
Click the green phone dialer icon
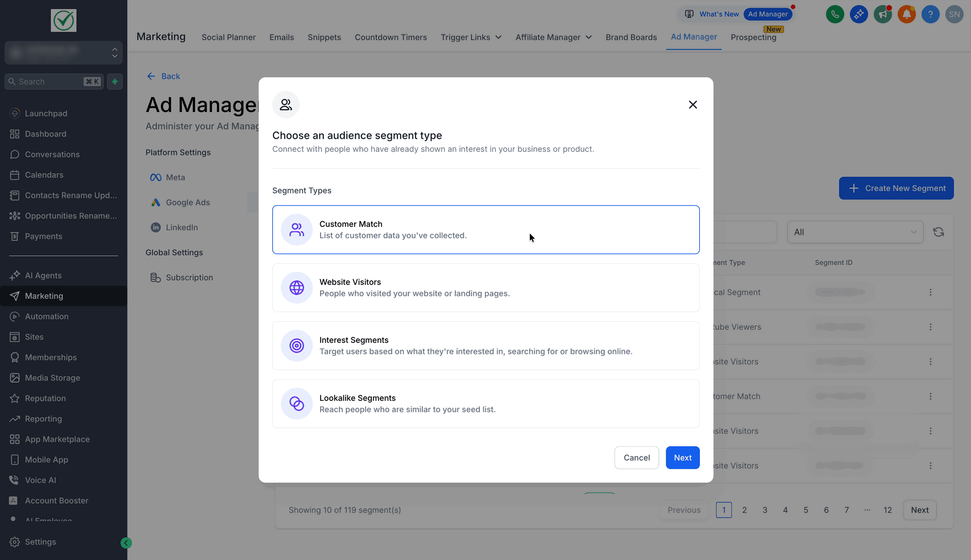835,14
